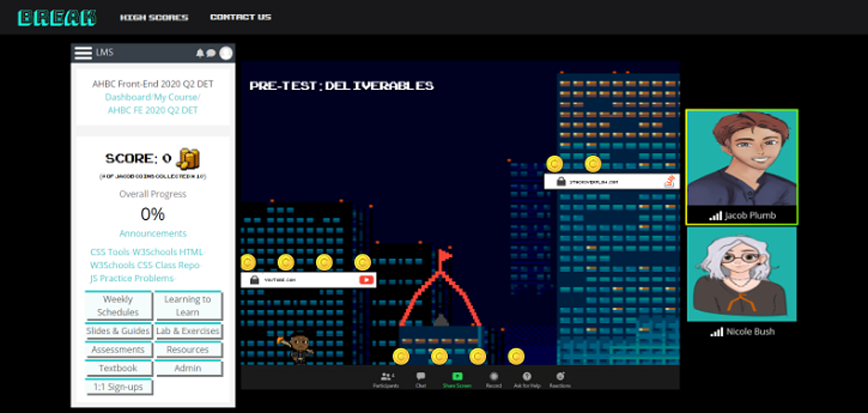Grab the rightmost coin in the ground row
The image size is (868, 413).
coord(516,357)
